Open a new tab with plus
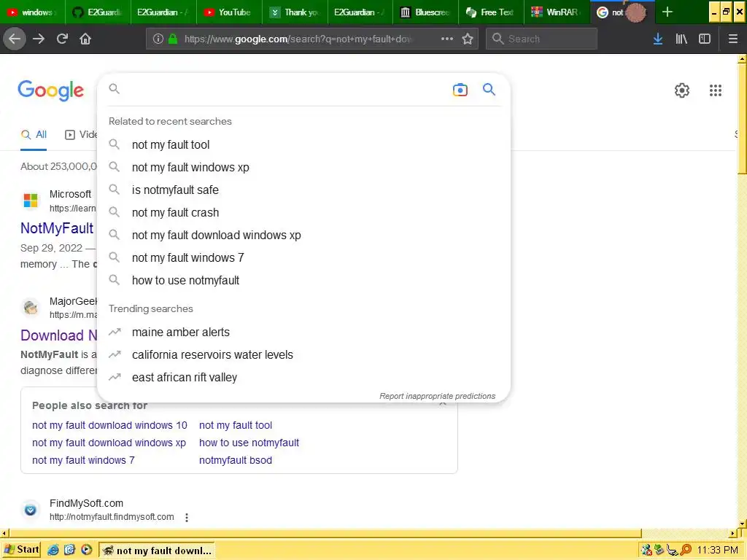747x560 pixels. pyautogui.click(x=667, y=12)
